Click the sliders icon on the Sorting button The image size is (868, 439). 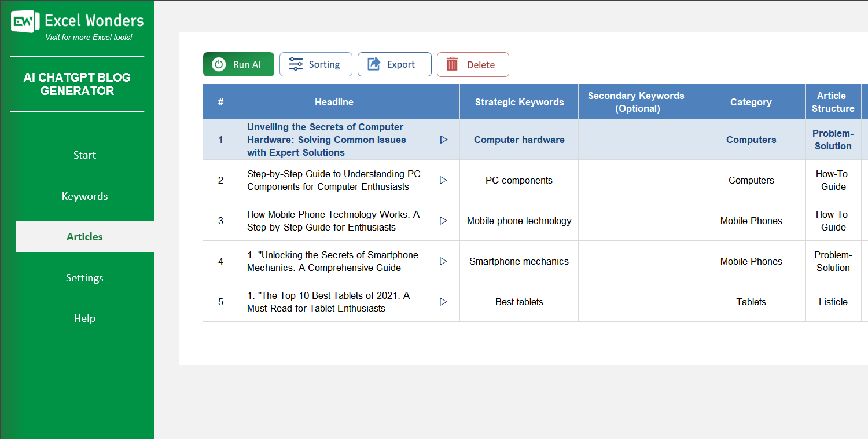coord(295,64)
